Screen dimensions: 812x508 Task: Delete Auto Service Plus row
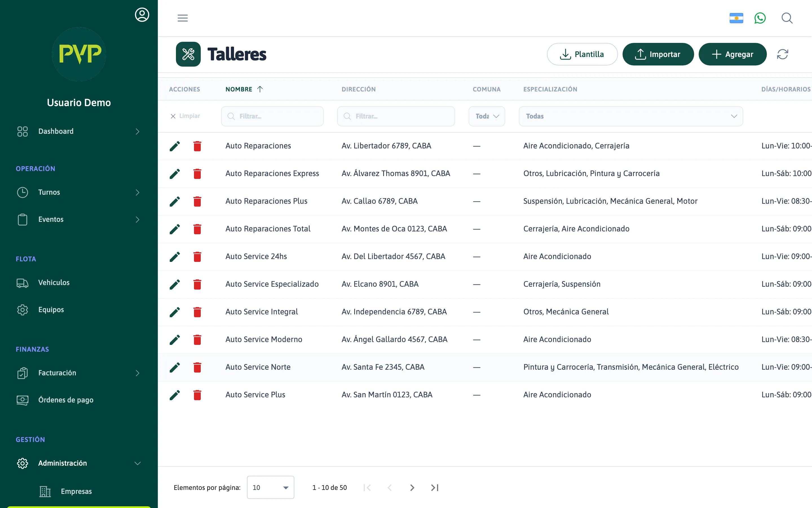point(197,395)
